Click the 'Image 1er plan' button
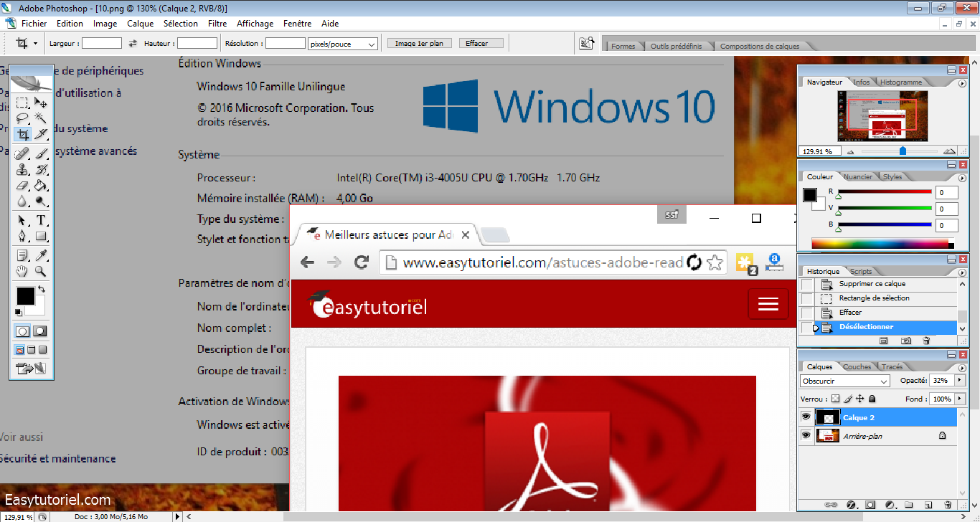 tap(419, 43)
